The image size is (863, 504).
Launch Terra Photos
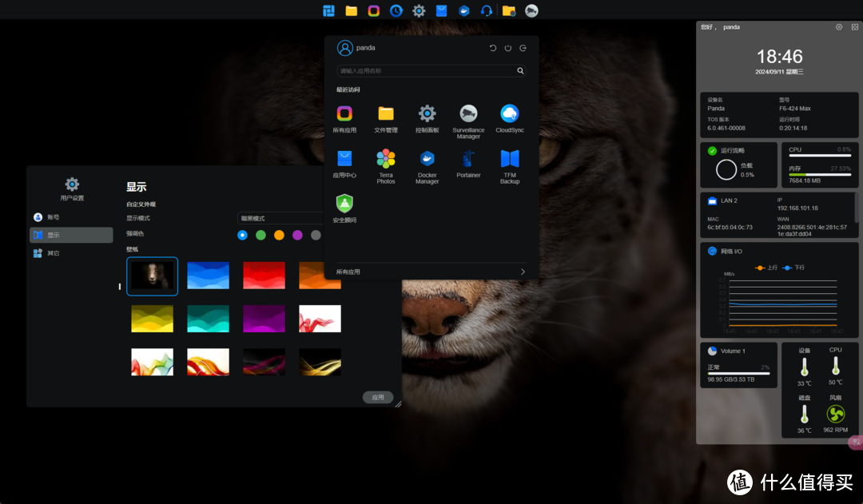pos(386,159)
